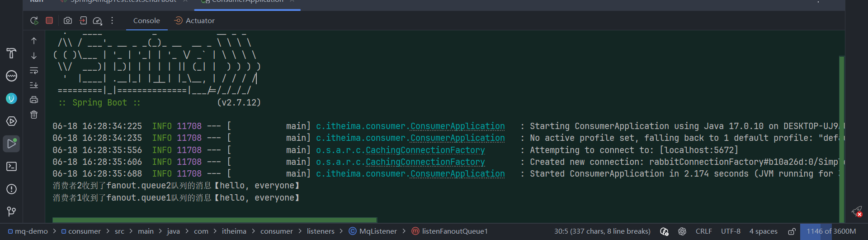Expand the mq-demo breadcrumb chevron
The image size is (868, 240).
point(54,231)
